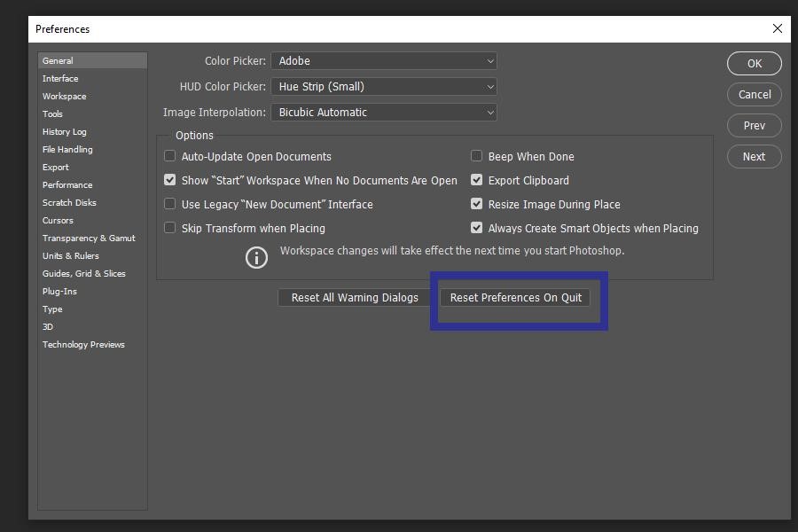The height and width of the screenshot is (532, 798).
Task: Open Transparency & Gamut preferences
Action: pos(92,238)
